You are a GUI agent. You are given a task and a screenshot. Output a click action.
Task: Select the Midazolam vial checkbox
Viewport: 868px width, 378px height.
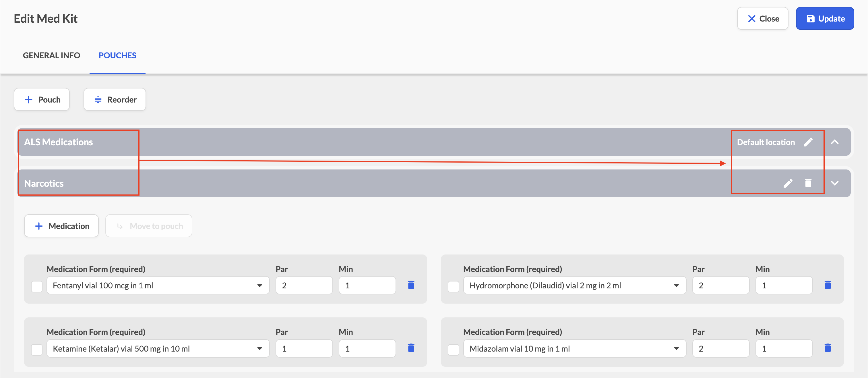(x=453, y=349)
